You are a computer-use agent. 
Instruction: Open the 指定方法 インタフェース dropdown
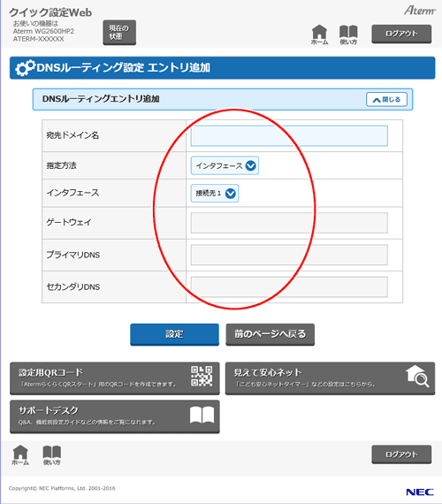225,165
